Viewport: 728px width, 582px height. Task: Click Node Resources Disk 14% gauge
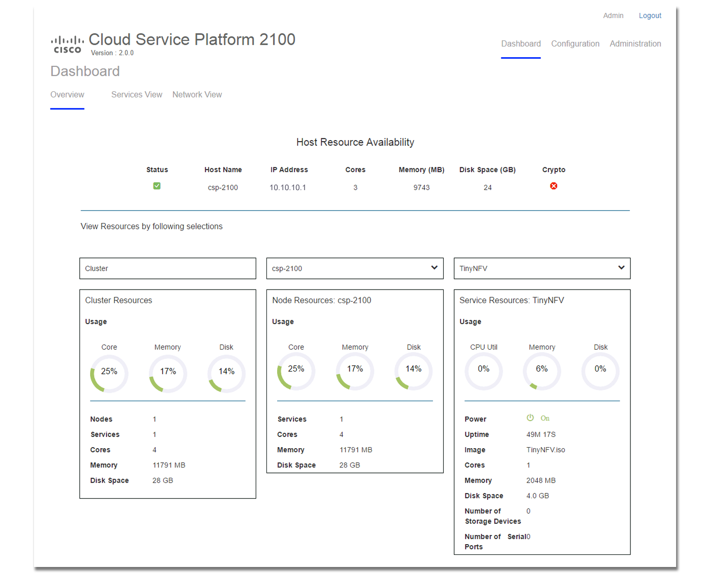414,372
